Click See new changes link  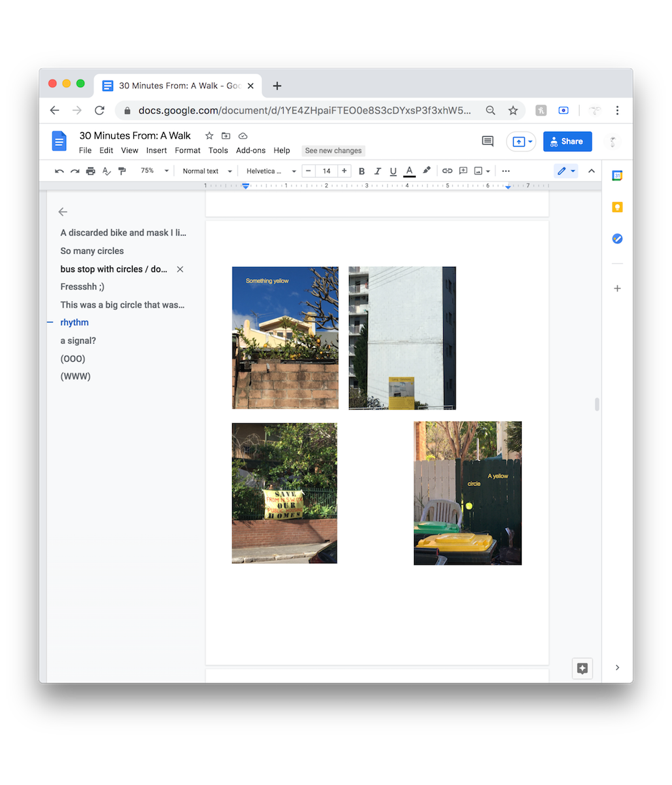(333, 151)
